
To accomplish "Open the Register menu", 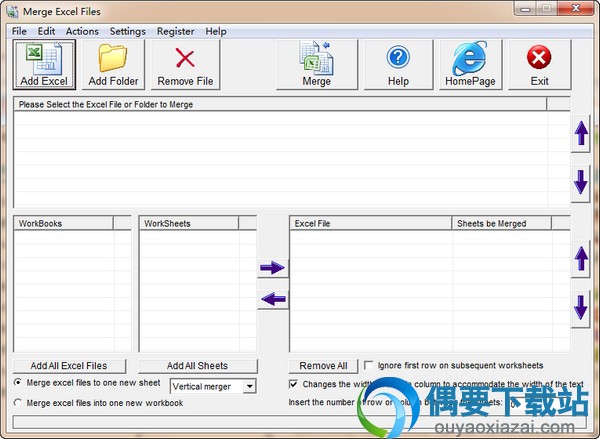I will (x=176, y=31).
